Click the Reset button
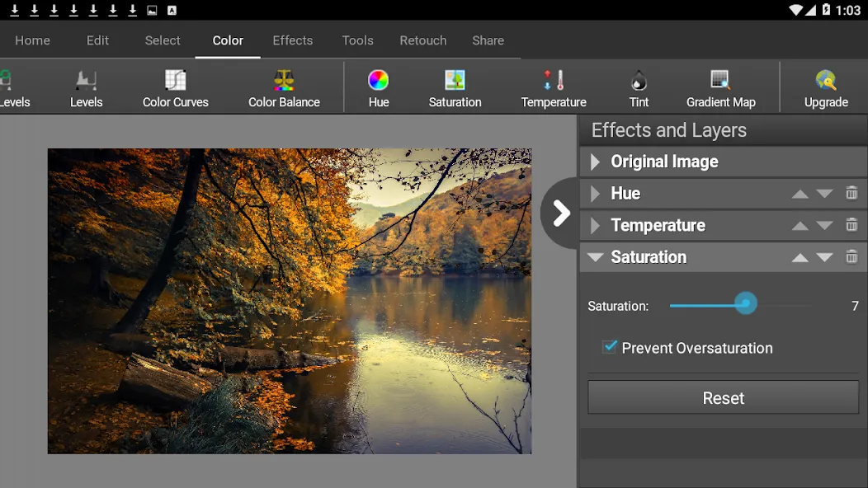 coord(723,398)
